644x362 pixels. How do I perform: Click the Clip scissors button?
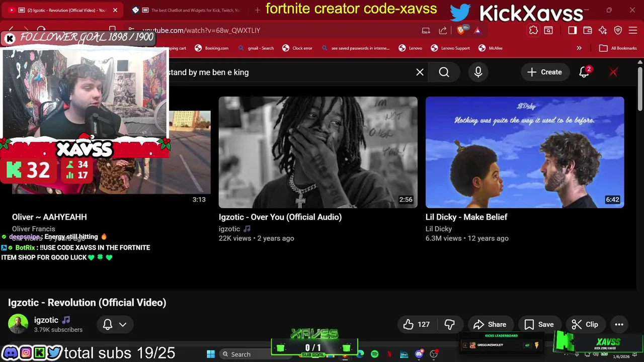coord(585,324)
